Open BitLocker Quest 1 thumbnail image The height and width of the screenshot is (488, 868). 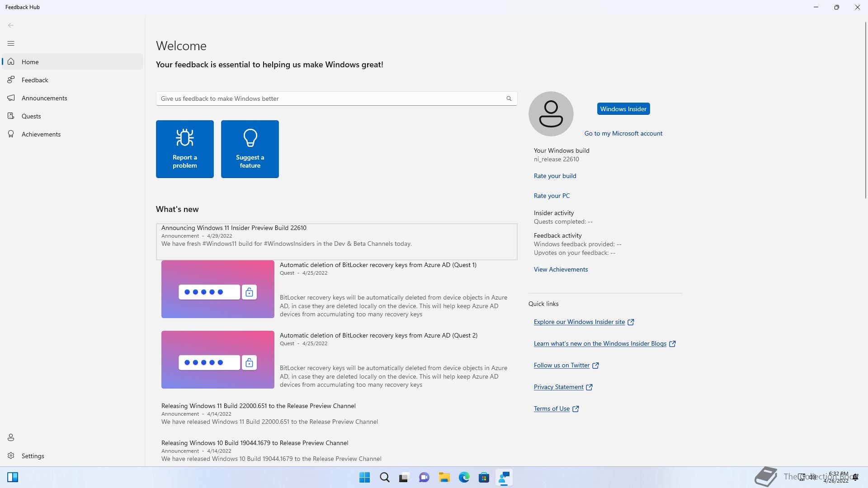coord(218,289)
